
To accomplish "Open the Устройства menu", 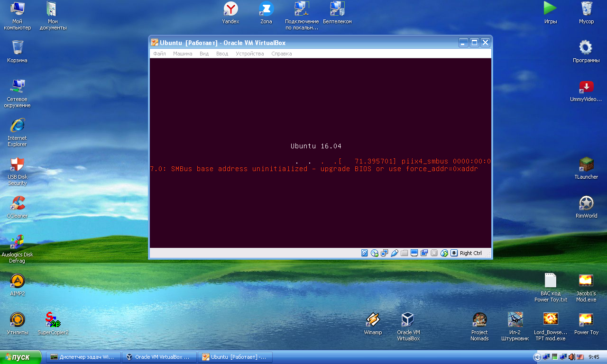I will 249,54.
